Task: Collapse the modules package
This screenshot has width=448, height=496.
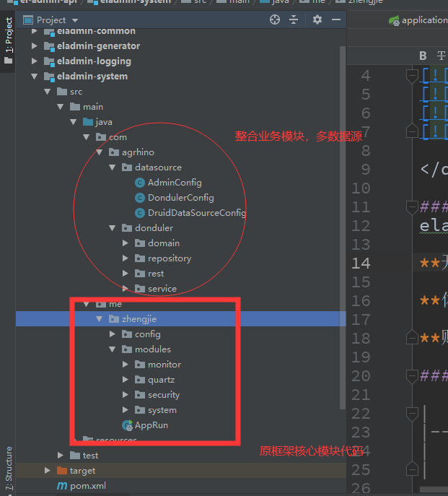Action: click(x=113, y=349)
